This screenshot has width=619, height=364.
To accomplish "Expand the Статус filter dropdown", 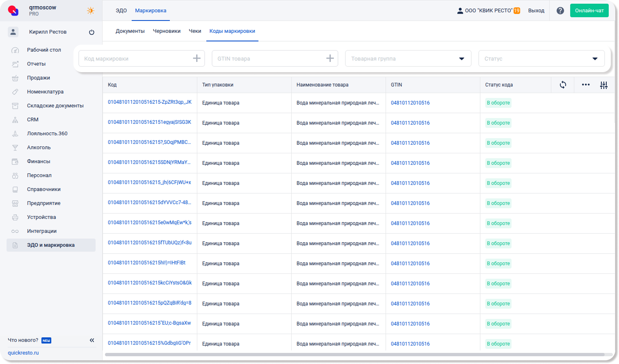I will [595, 59].
